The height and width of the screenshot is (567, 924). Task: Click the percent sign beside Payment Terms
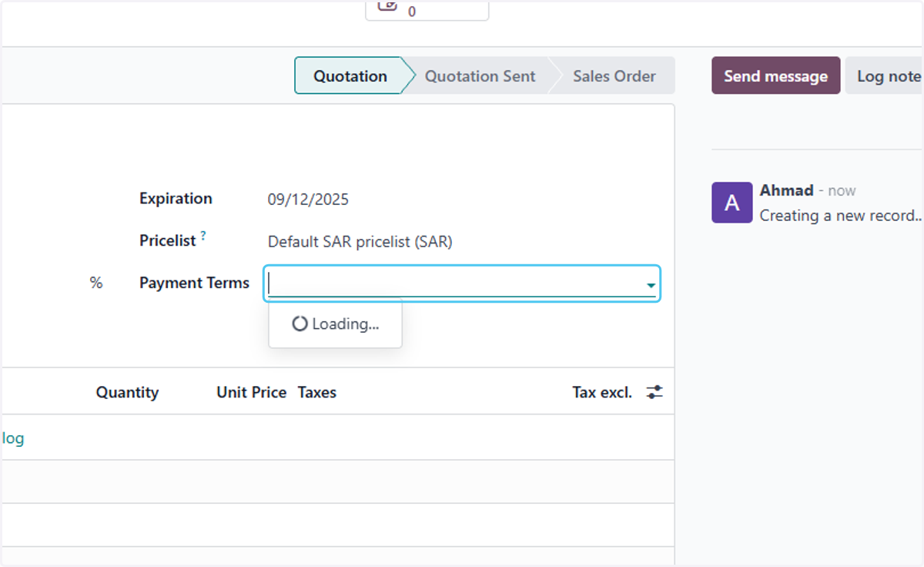(x=95, y=283)
